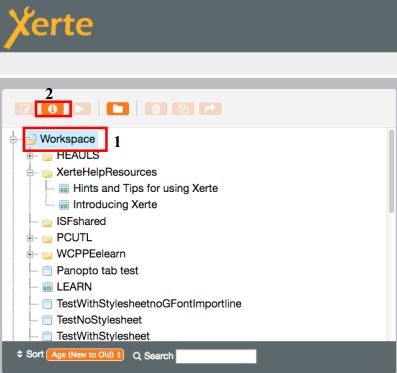Expand the HEAULS folder
Viewport: 397px width, 373px height.
click(x=30, y=156)
